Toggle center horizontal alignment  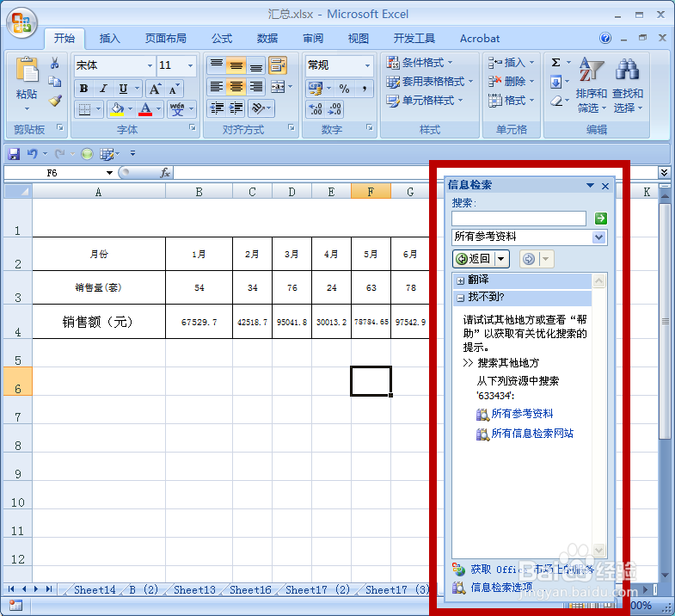(236, 87)
